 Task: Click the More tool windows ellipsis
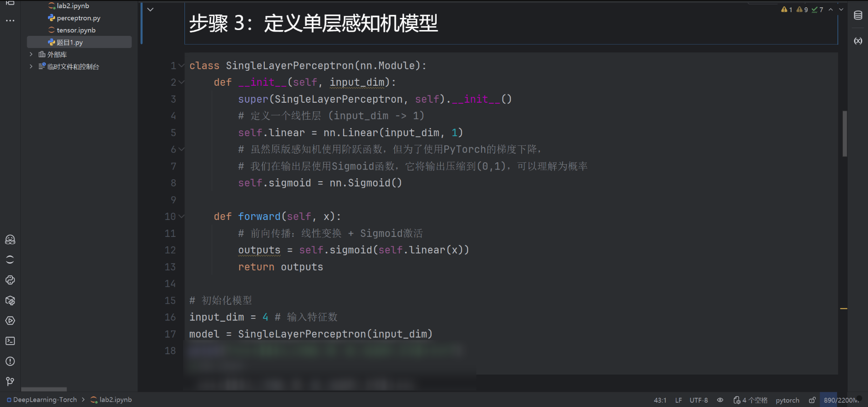click(x=10, y=21)
